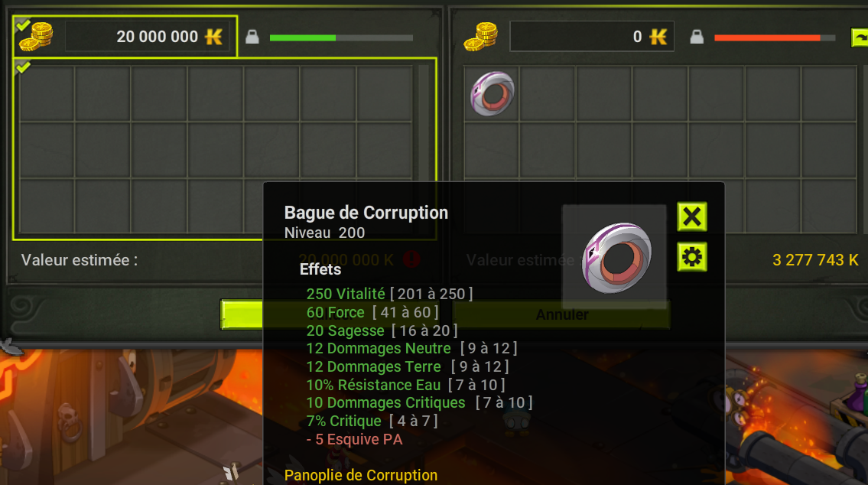The height and width of the screenshot is (485, 868).
Task: Toggle the padlock next to the red bar
Action: [697, 37]
